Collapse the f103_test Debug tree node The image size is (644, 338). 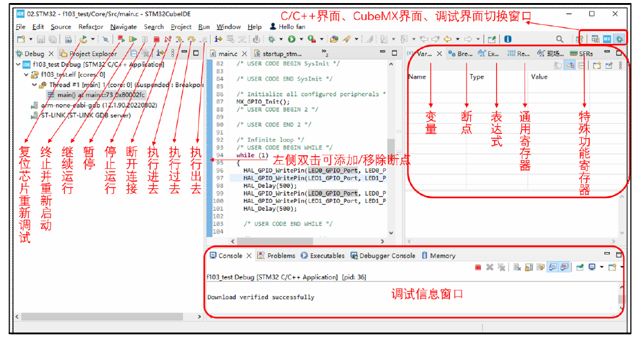[x=18, y=65]
